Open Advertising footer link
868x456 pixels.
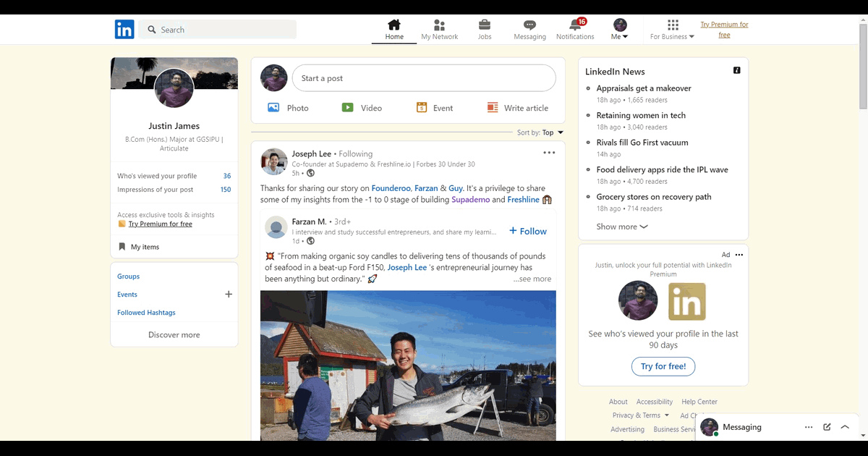coord(627,429)
